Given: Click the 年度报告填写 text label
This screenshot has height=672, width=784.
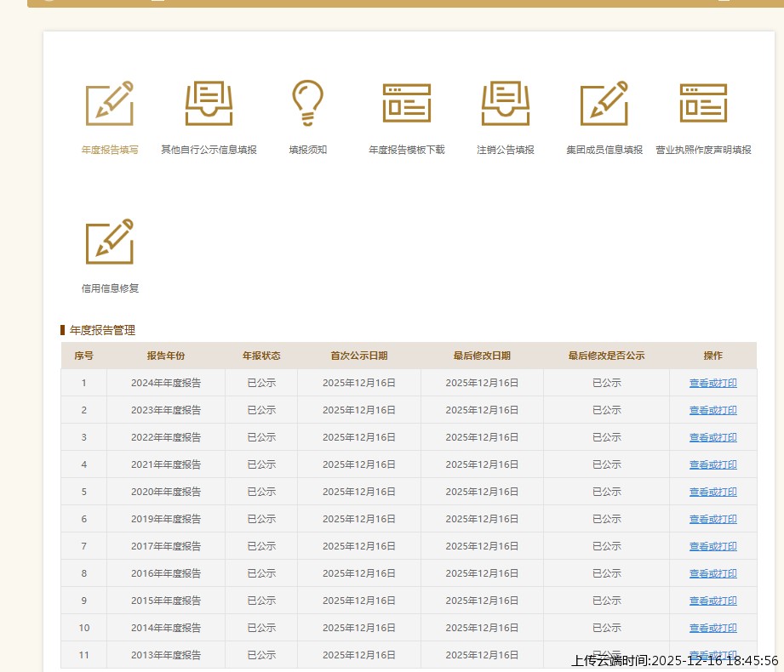Looking at the screenshot, I should point(110,150).
